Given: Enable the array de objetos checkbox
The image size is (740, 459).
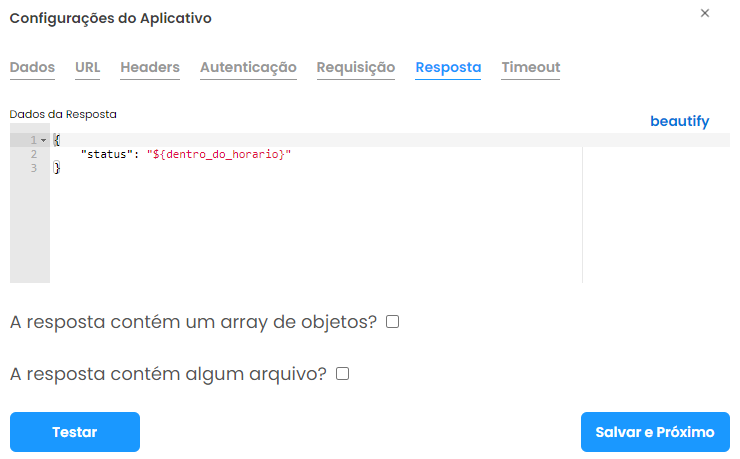Looking at the screenshot, I should coord(393,322).
